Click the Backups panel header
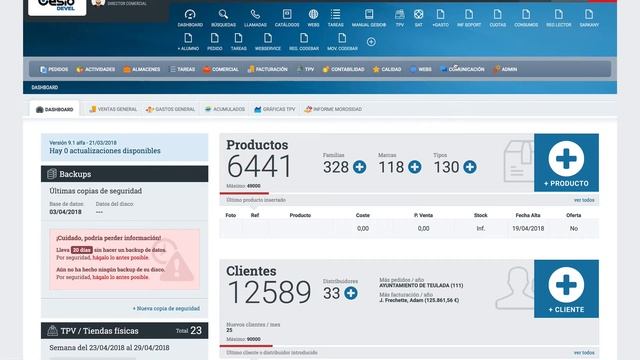The height and width of the screenshot is (360, 640). click(x=124, y=174)
